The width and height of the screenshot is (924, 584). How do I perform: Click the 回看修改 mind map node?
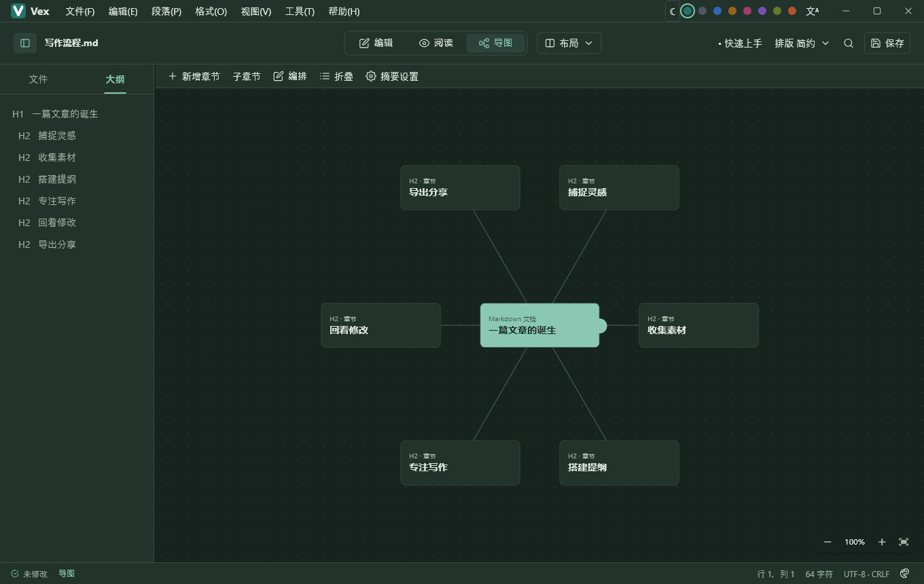tap(380, 325)
